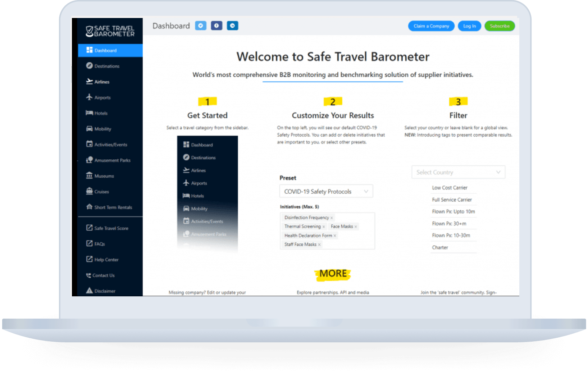Click the Dashboard page title in header
Screen dimensions: 588x374
coord(171,26)
